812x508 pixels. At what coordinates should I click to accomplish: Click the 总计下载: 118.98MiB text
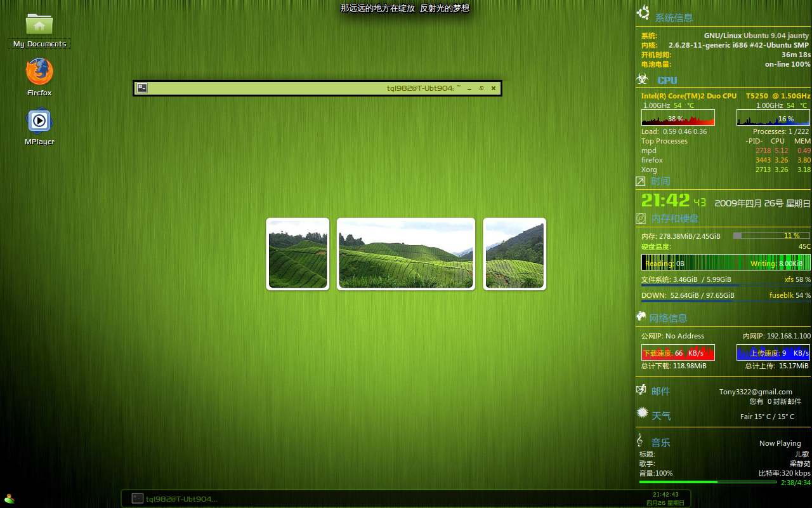pyautogui.click(x=674, y=366)
